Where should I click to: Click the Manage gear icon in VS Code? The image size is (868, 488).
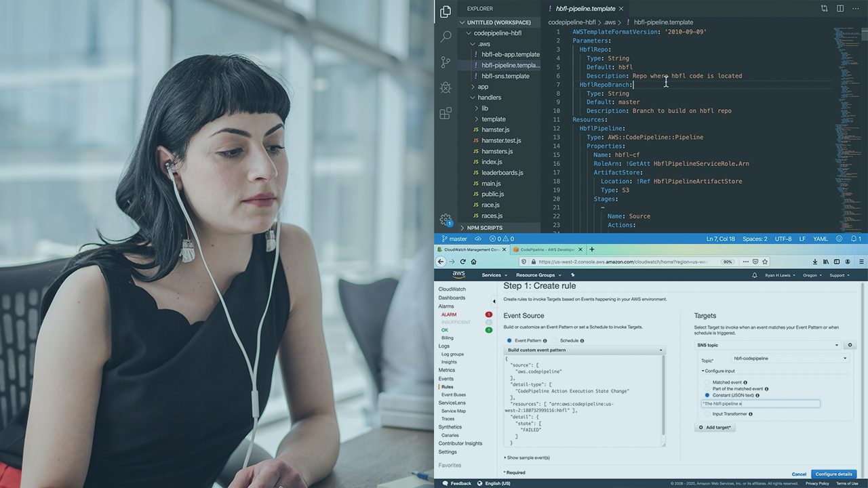pos(446,220)
